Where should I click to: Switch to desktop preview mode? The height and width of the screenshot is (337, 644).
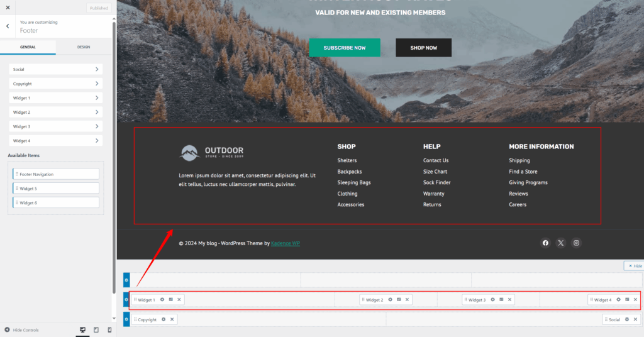tap(82, 329)
